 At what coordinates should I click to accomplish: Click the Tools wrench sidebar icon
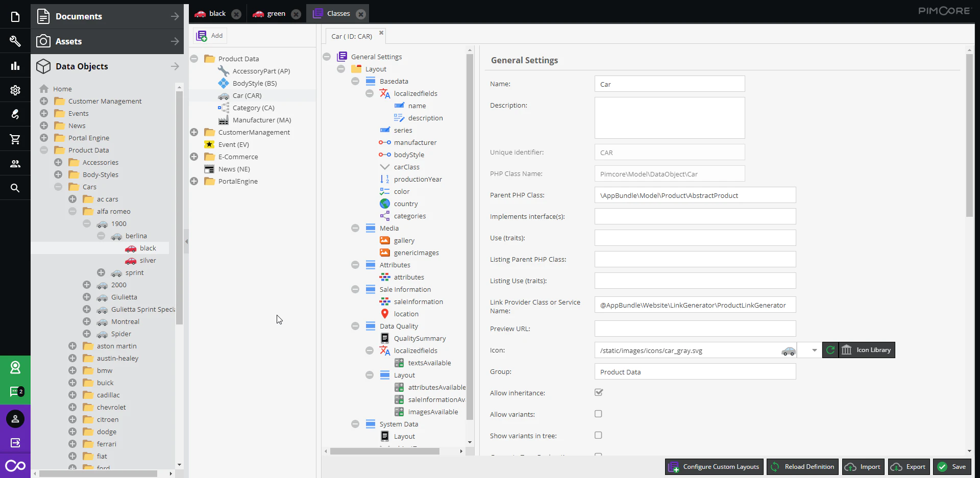pyautogui.click(x=15, y=41)
